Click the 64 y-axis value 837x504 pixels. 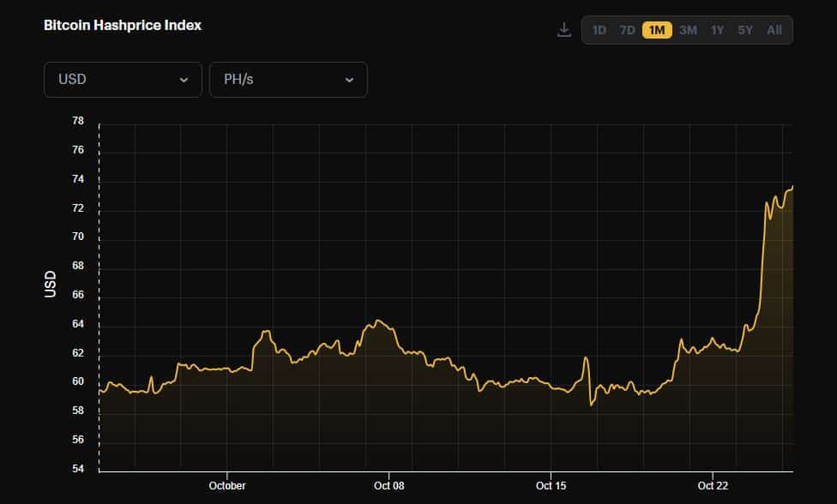click(x=78, y=324)
